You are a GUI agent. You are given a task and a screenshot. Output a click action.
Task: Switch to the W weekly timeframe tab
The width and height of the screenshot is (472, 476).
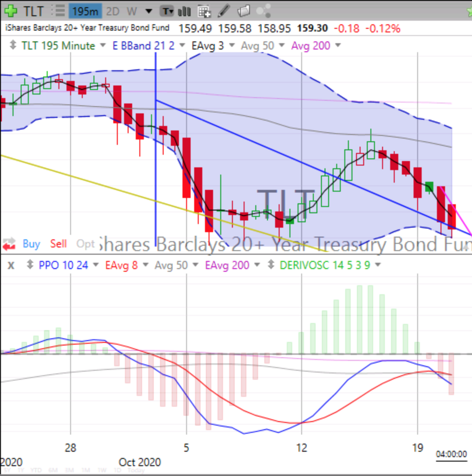point(132,11)
